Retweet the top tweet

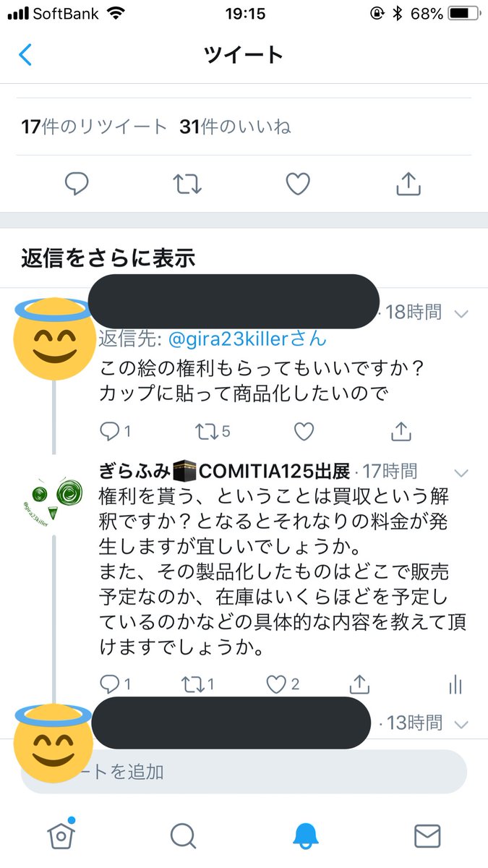tap(188, 184)
